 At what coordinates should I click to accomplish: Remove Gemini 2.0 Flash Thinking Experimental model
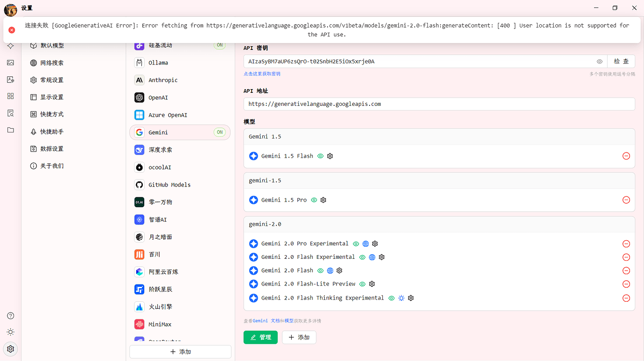tap(626, 298)
